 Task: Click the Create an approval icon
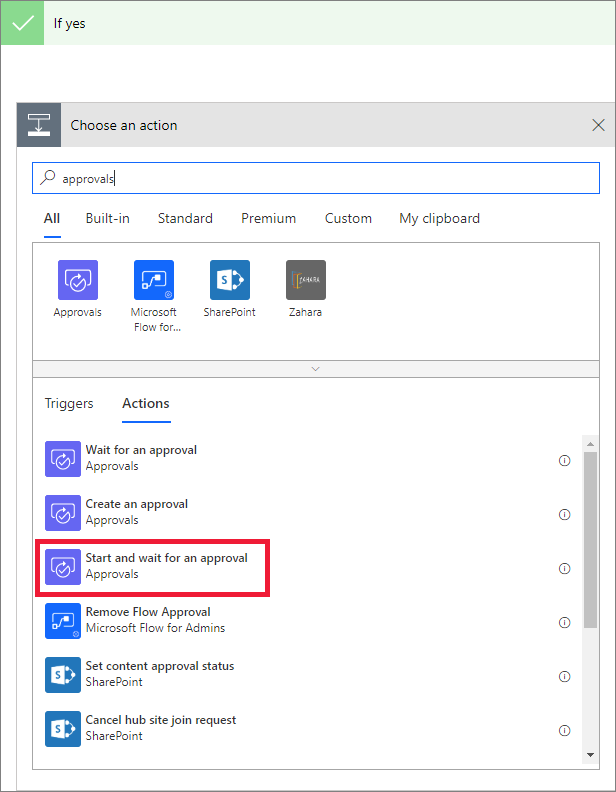(63, 513)
